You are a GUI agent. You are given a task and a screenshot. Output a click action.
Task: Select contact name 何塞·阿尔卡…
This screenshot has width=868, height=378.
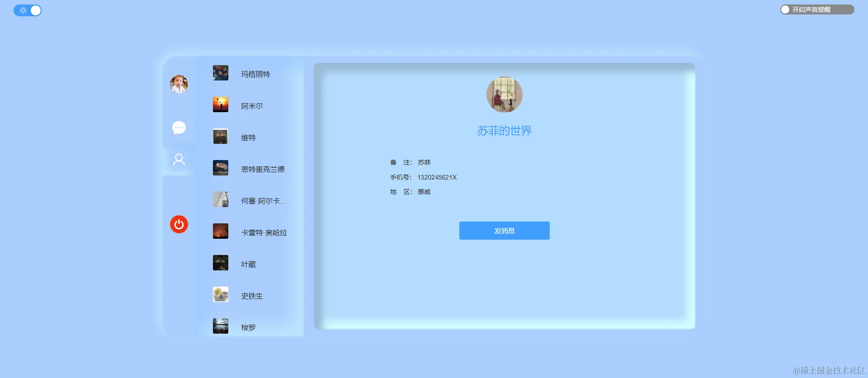pyautogui.click(x=264, y=201)
